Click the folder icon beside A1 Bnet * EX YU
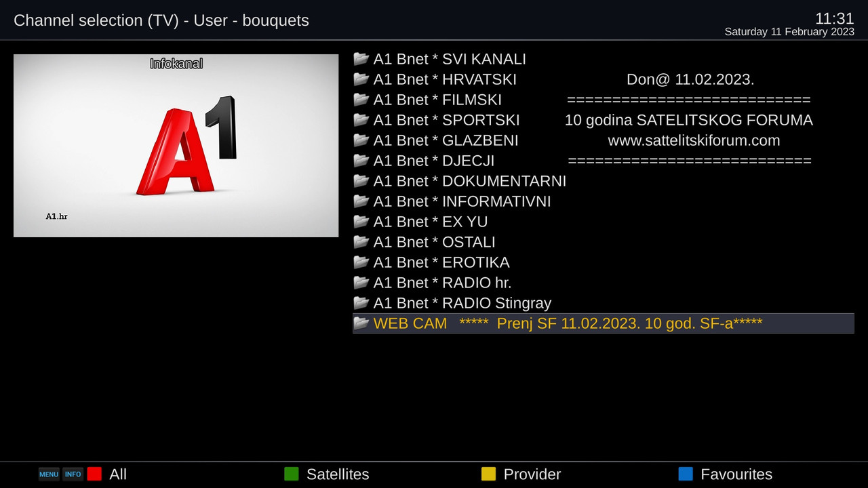The image size is (868, 488). [x=361, y=222]
